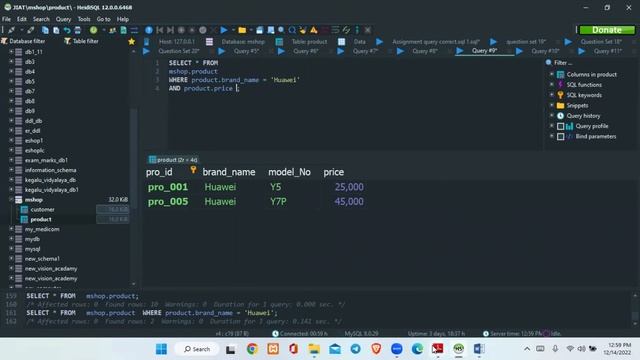Viewport: 640px width, 360px height.
Task: Toggle the Query profile checkbox
Action: coord(560,126)
